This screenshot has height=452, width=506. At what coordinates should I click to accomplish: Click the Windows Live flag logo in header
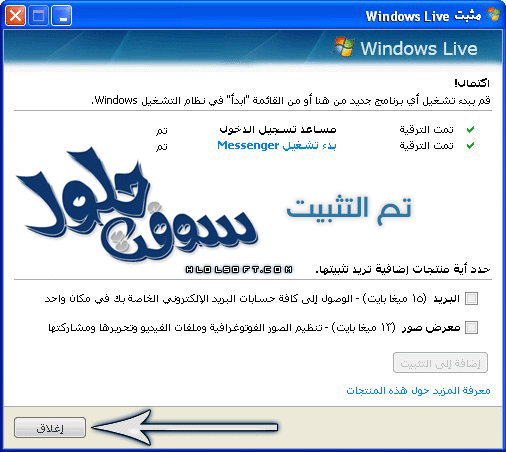click(x=344, y=47)
